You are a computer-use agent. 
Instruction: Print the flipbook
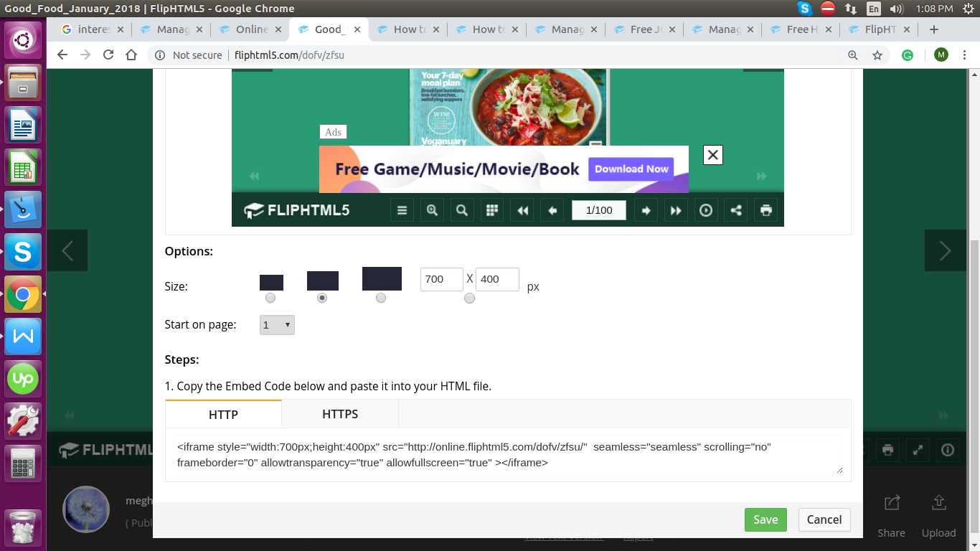[x=765, y=209]
